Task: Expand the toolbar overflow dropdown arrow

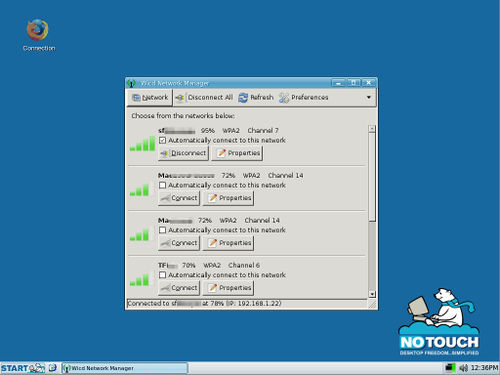Action: click(x=369, y=97)
